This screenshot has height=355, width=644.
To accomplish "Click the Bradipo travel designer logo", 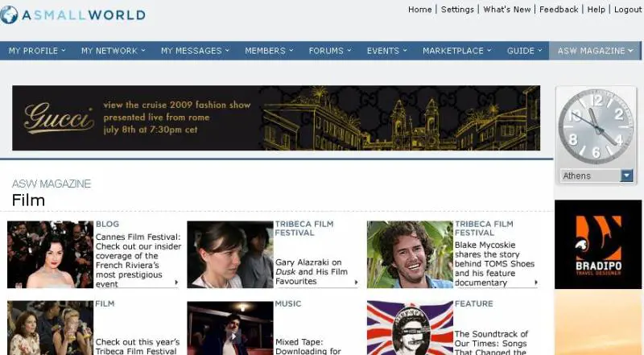I will pyautogui.click(x=598, y=244).
